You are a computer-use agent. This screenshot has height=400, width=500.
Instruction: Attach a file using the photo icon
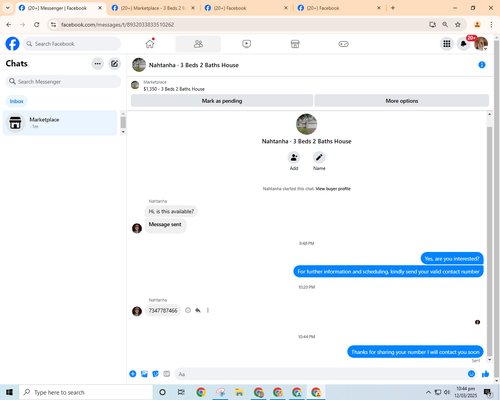(144, 374)
